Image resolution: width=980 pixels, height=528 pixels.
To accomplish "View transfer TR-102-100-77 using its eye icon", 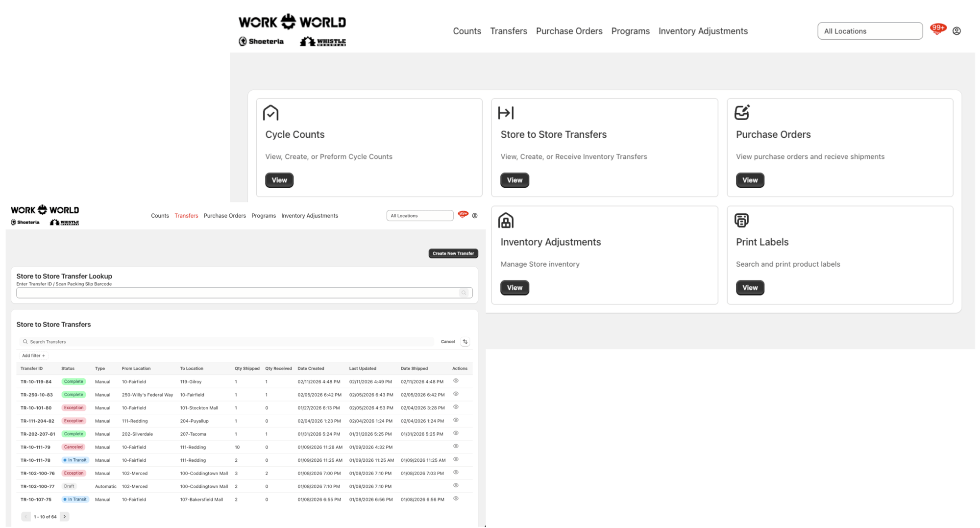I will pos(456,486).
